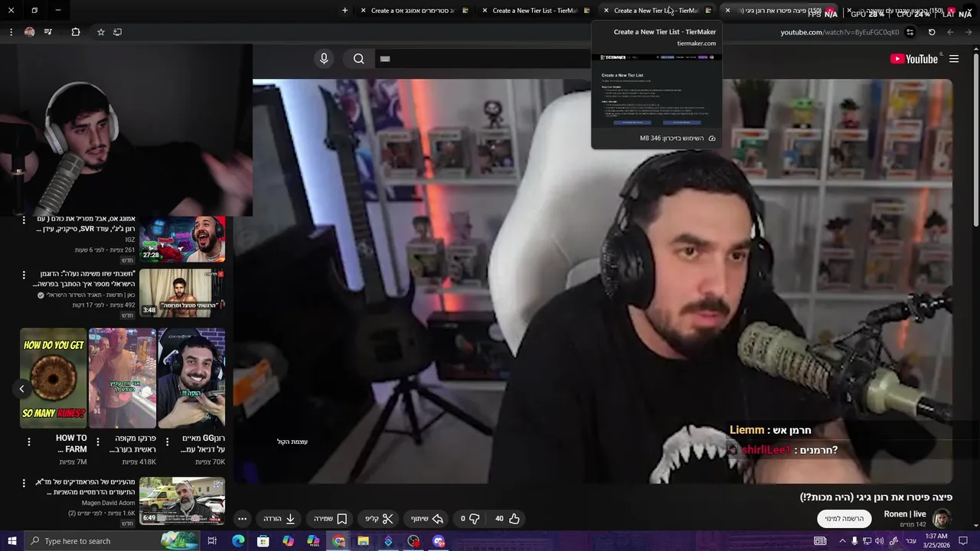The height and width of the screenshot is (551, 980).
Task: Switch to the active TierMaker tab with the hover preview
Action: 657,11
